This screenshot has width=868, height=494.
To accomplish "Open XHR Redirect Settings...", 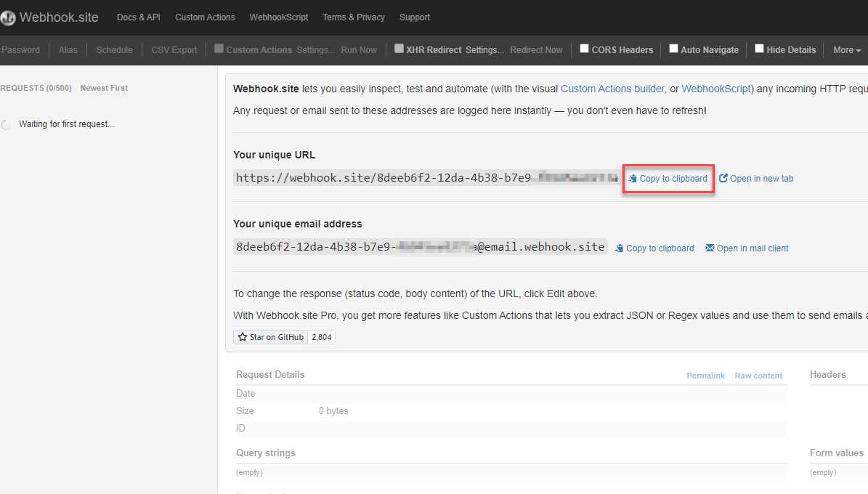I will click(485, 50).
